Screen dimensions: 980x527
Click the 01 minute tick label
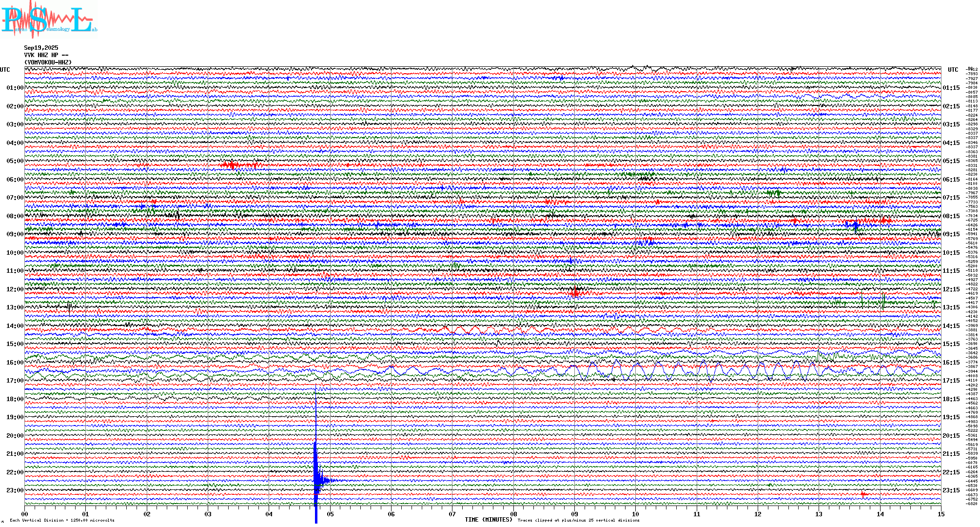point(86,514)
